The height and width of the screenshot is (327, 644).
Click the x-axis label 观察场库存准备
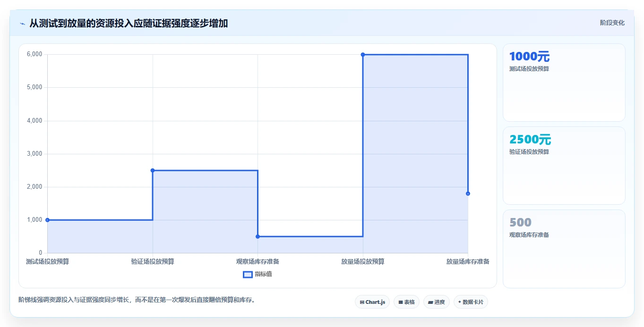pos(258,261)
